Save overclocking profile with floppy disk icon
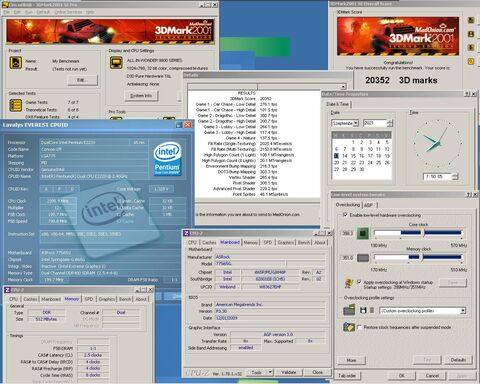The width and height of the screenshot is (480, 384). click(x=363, y=310)
